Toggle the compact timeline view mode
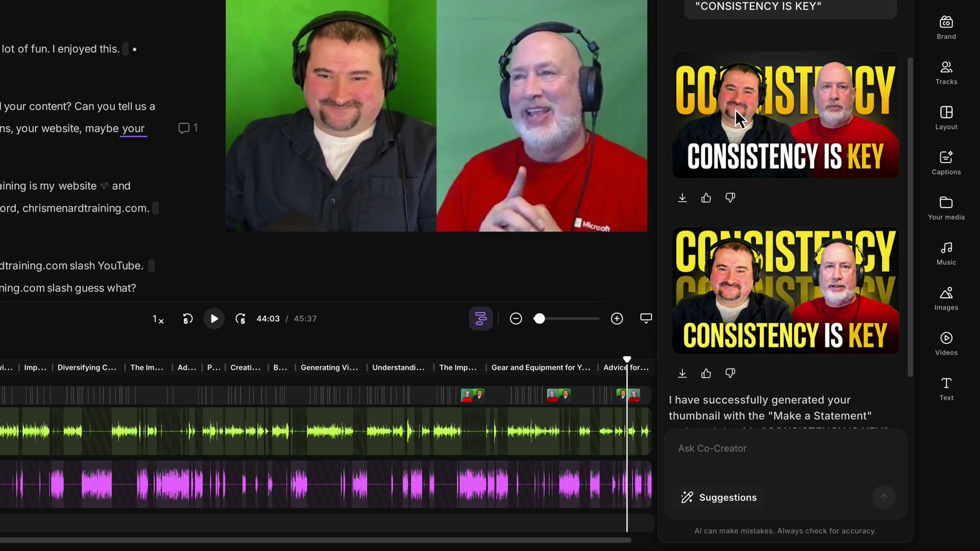The width and height of the screenshot is (980, 551). 481,318
